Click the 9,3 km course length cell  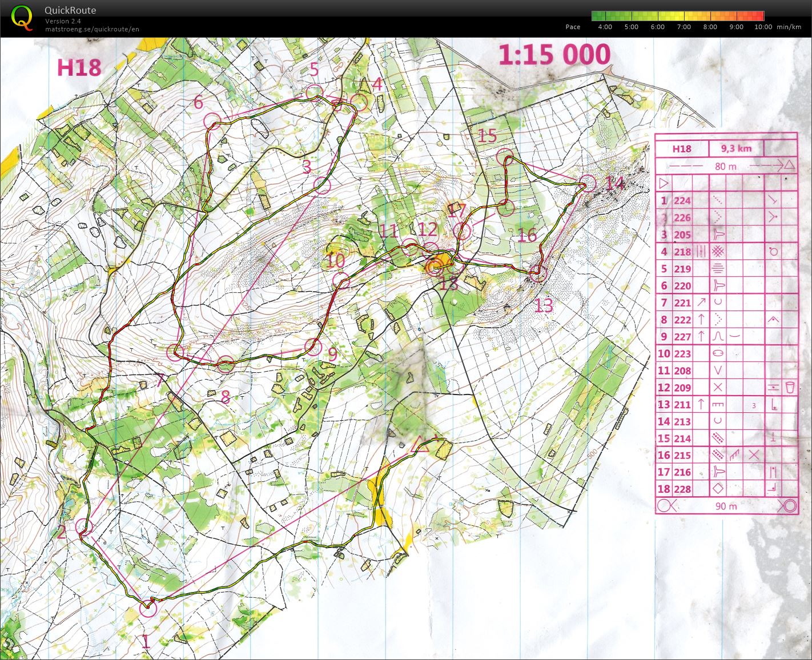point(736,148)
